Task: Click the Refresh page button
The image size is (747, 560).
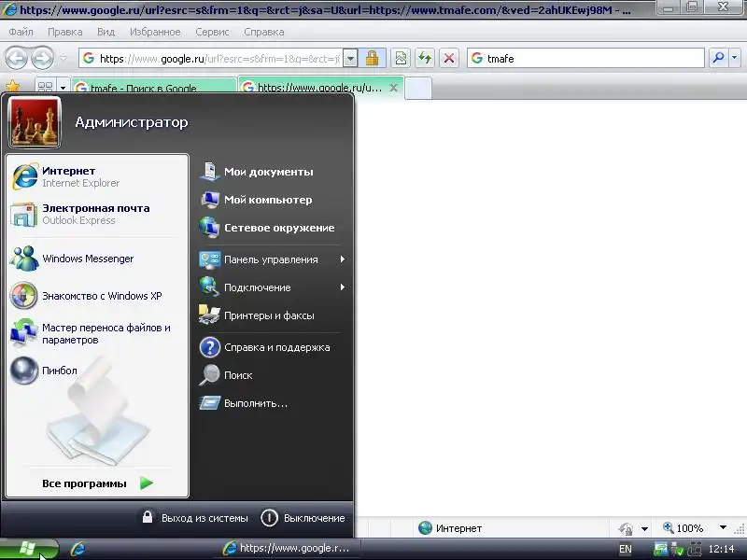Action: (425, 59)
